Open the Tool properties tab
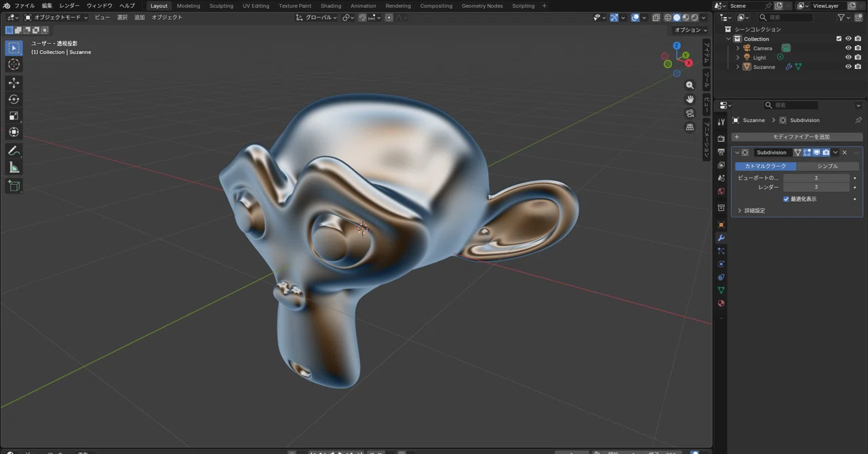The width and height of the screenshot is (868, 454). coord(721,122)
